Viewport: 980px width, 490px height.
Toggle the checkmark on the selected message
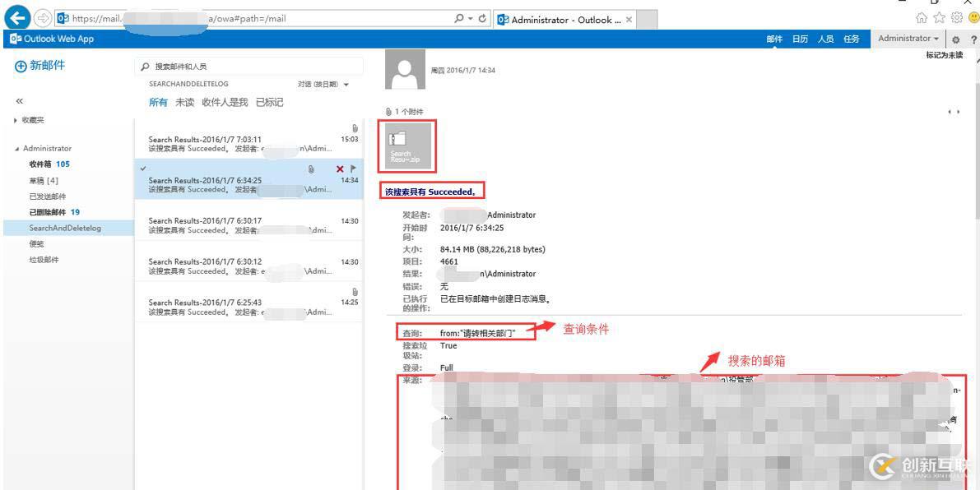coord(144,169)
